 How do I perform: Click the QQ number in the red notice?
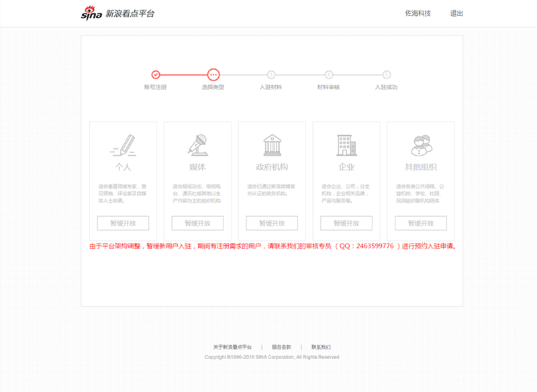(376, 246)
